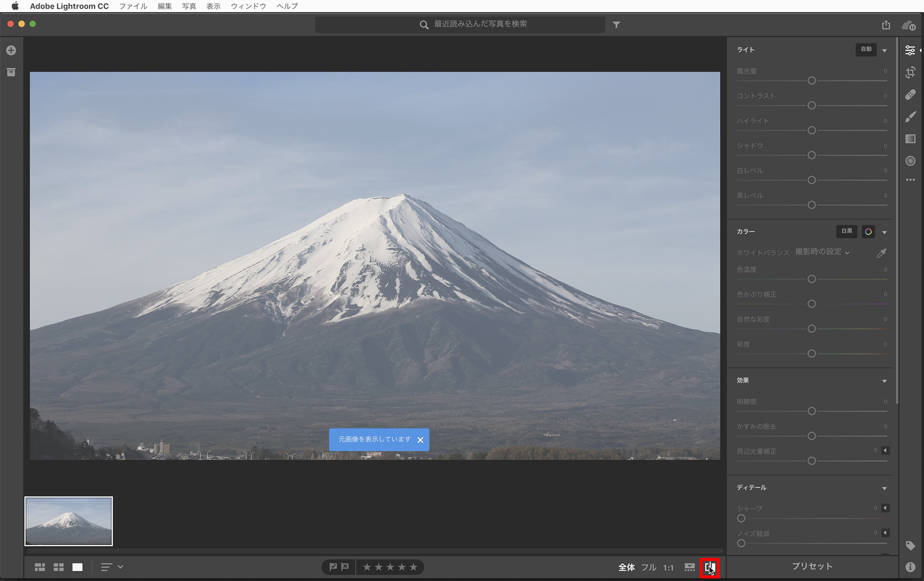Collapse the 効果 panel arrow
This screenshot has width=924, height=581.
click(884, 381)
